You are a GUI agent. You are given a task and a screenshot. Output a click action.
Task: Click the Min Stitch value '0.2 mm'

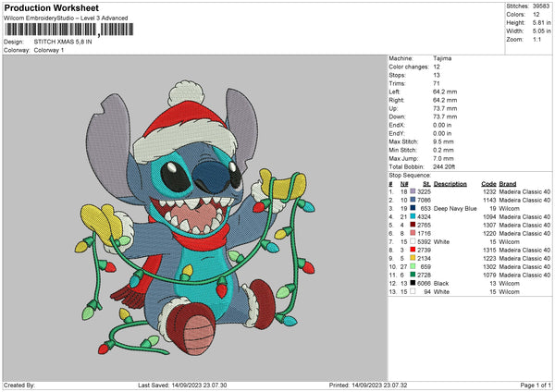tap(443, 150)
